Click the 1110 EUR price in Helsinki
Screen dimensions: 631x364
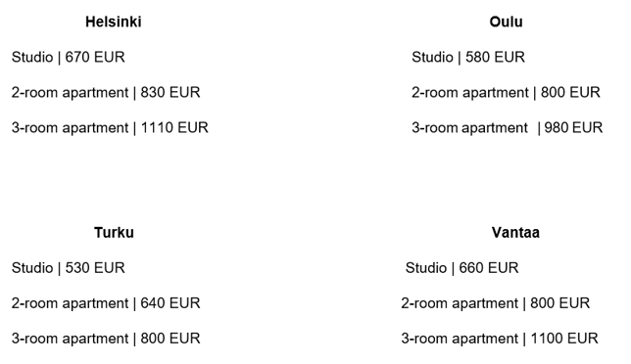[174, 128]
